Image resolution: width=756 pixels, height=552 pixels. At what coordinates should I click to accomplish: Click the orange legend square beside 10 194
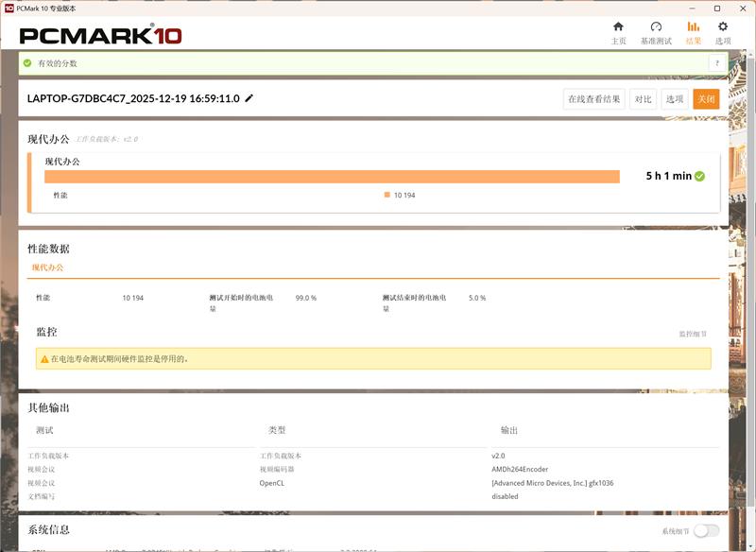pos(387,195)
